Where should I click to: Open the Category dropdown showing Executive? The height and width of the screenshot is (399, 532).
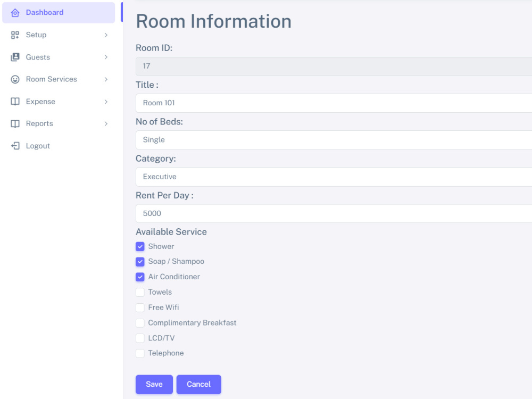(x=334, y=177)
